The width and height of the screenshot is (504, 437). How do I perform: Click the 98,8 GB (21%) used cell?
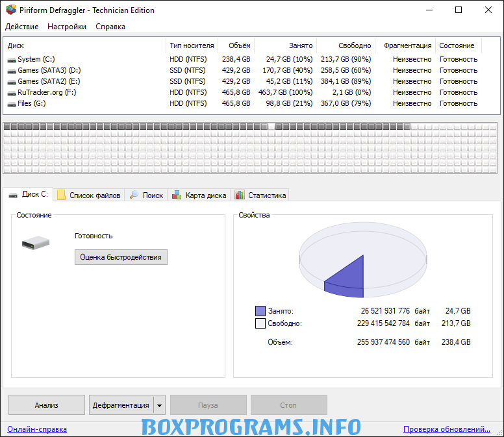289,103
